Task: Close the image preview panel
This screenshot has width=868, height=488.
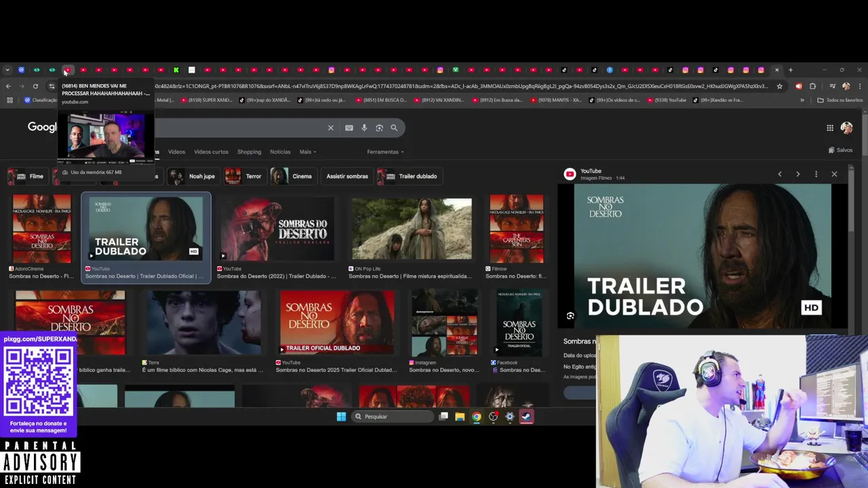Action: (x=834, y=174)
